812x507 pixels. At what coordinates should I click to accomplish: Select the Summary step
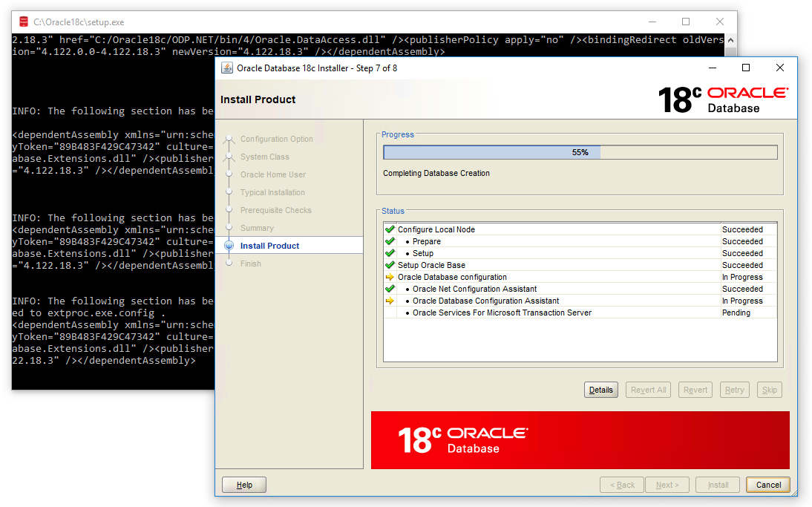[257, 228]
